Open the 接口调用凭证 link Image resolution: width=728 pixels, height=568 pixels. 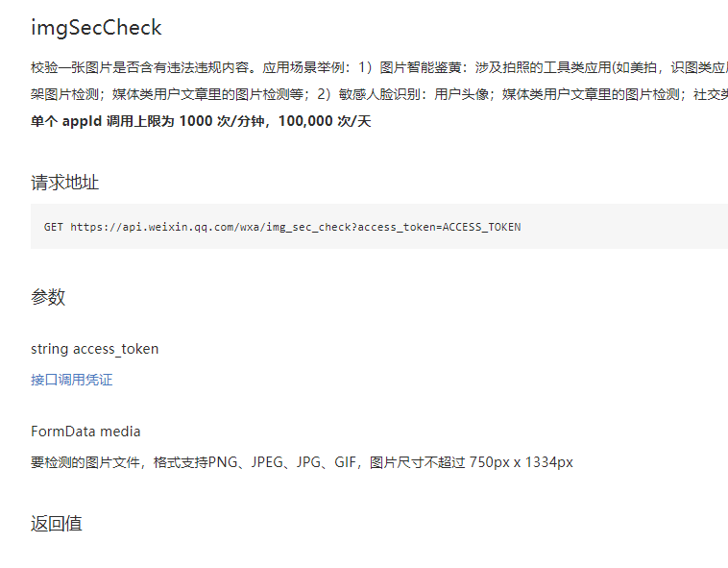(x=71, y=380)
